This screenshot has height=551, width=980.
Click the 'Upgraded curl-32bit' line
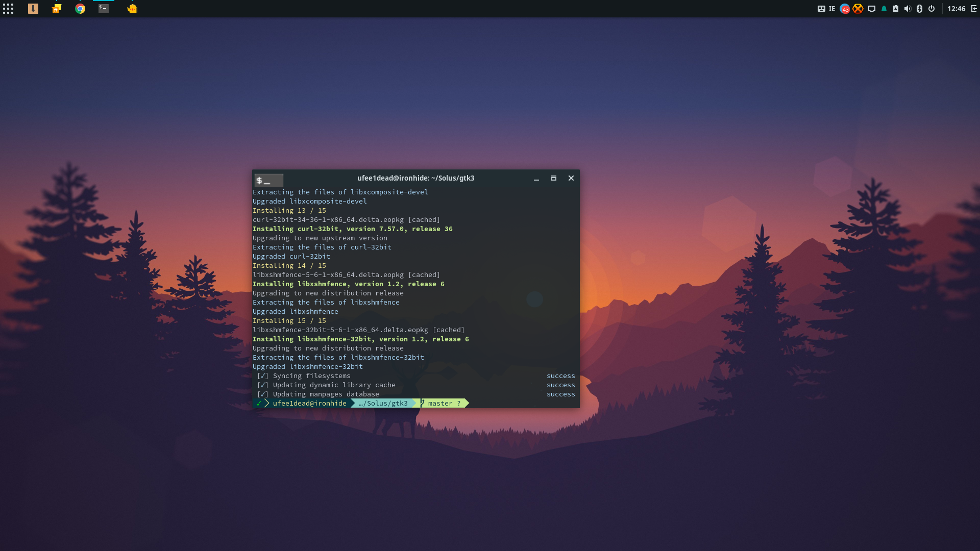click(x=291, y=256)
